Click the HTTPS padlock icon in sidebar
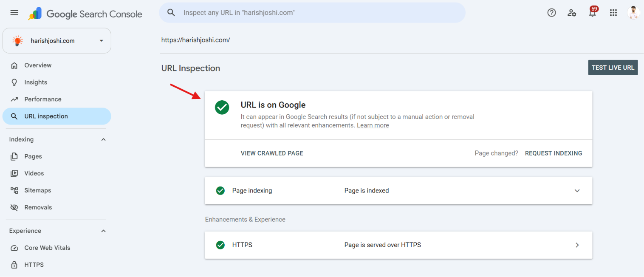Viewport: 644px width, 277px height. coord(14,265)
